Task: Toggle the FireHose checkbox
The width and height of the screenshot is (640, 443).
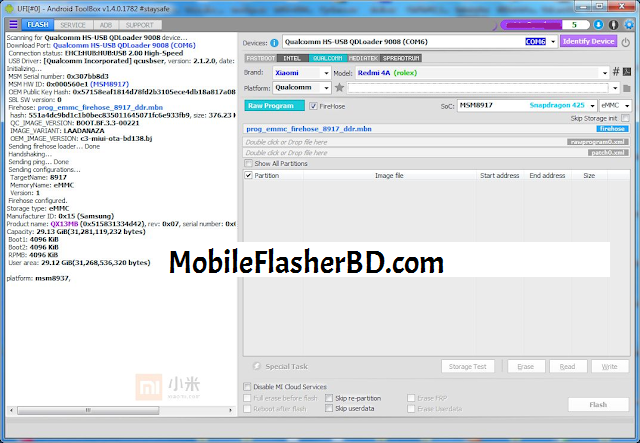Action: tap(313, 106)
